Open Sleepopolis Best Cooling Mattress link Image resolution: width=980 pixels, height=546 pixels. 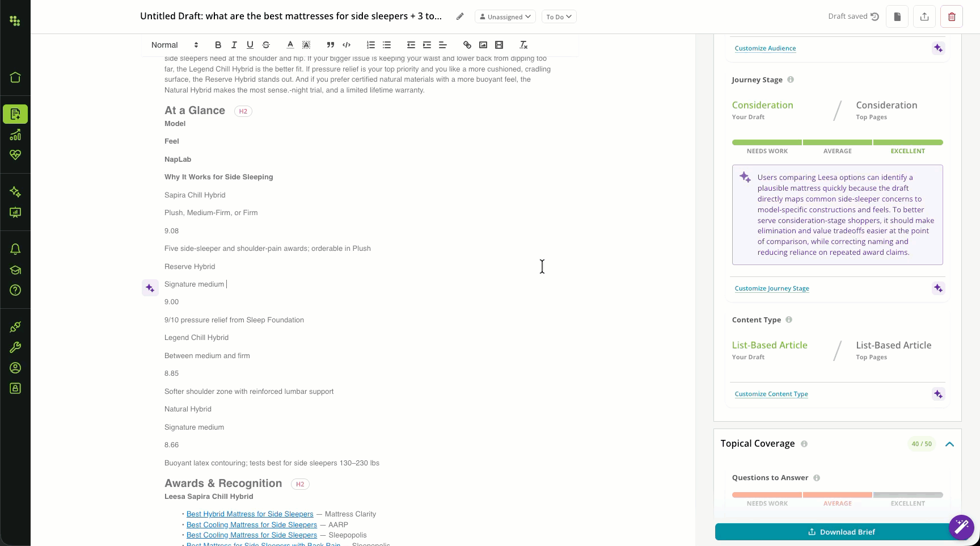(252, 535)
